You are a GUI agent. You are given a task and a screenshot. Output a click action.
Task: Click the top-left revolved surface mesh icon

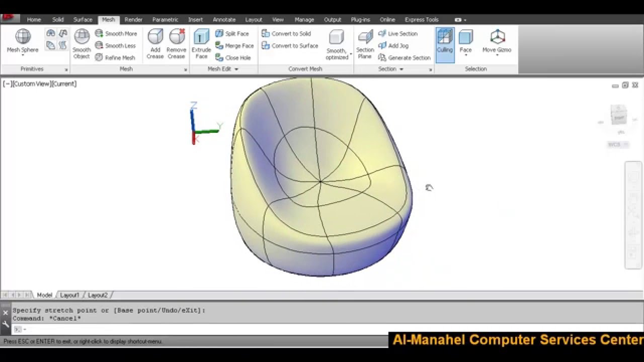[51, 34]
